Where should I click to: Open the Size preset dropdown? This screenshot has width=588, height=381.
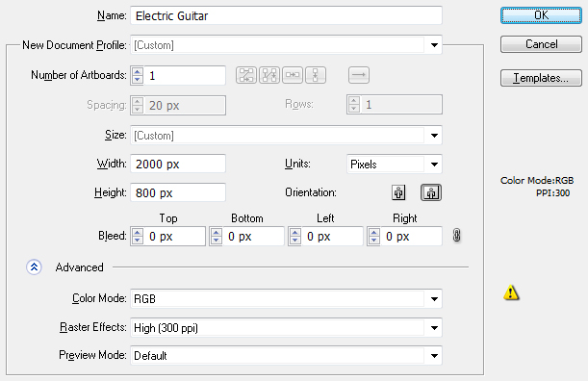434,136
